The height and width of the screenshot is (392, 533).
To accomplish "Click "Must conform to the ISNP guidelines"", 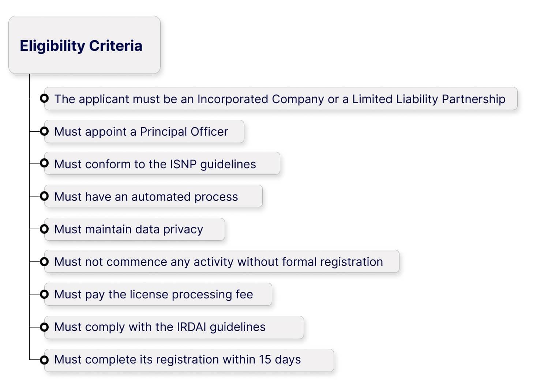I will click(155, 164).
